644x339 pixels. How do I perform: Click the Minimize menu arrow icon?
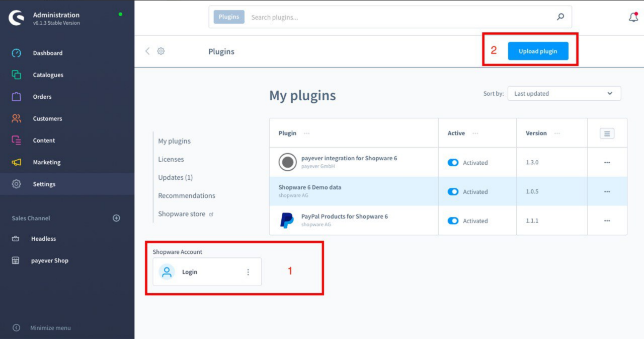(16, 328)
